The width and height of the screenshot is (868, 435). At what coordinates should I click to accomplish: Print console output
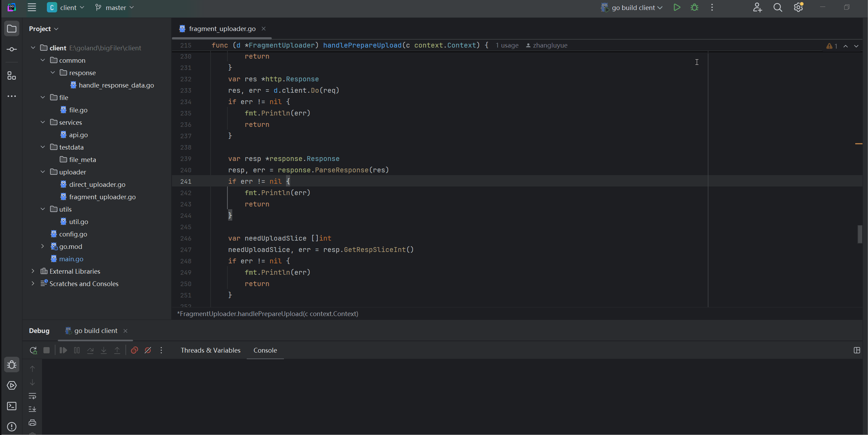coord(32,423)
